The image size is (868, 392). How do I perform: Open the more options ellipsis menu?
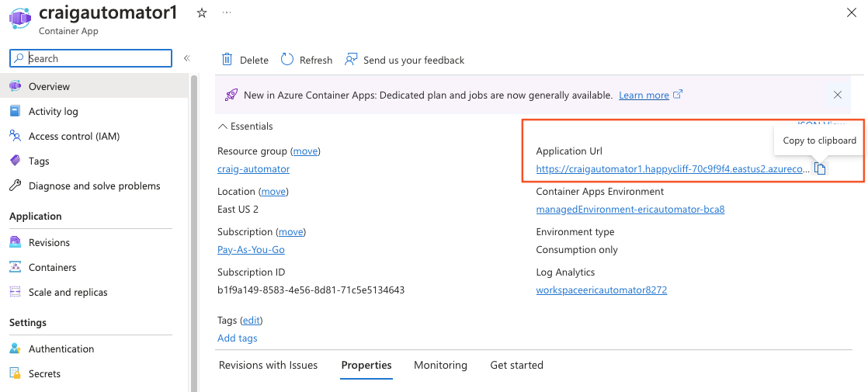(x=226, y=13)
